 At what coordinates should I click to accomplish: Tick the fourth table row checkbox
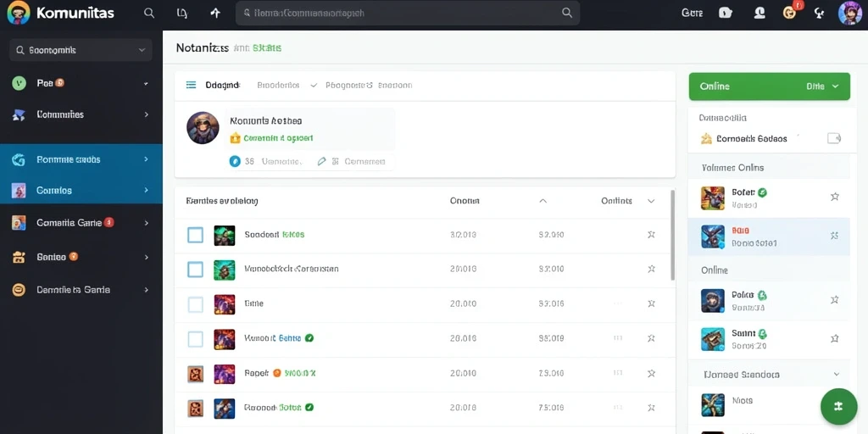point(196,338)
